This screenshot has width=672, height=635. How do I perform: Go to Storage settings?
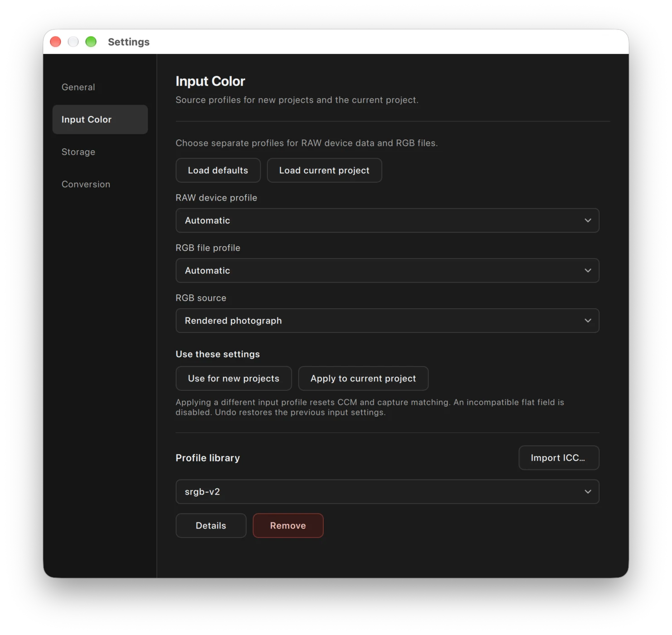[100, 152]
